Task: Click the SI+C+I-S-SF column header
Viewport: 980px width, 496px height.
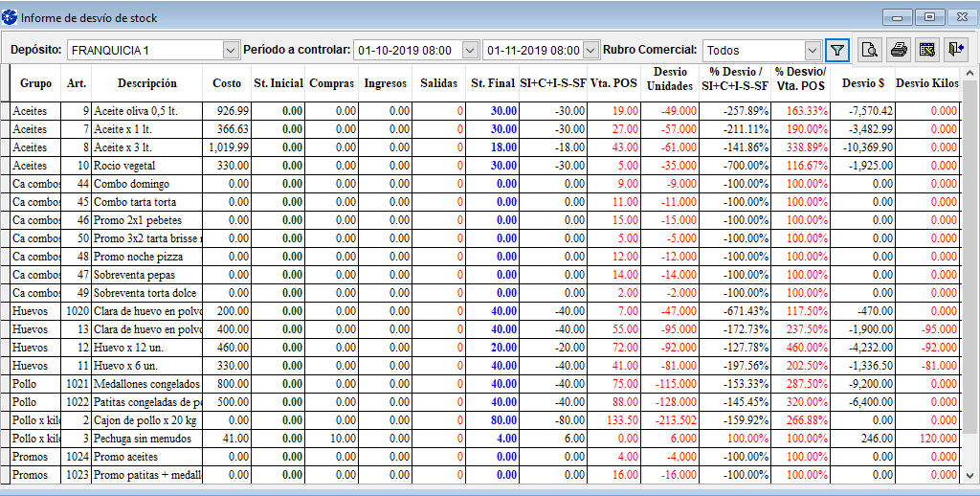Action: pyautogui.click(x=553, y=83)
